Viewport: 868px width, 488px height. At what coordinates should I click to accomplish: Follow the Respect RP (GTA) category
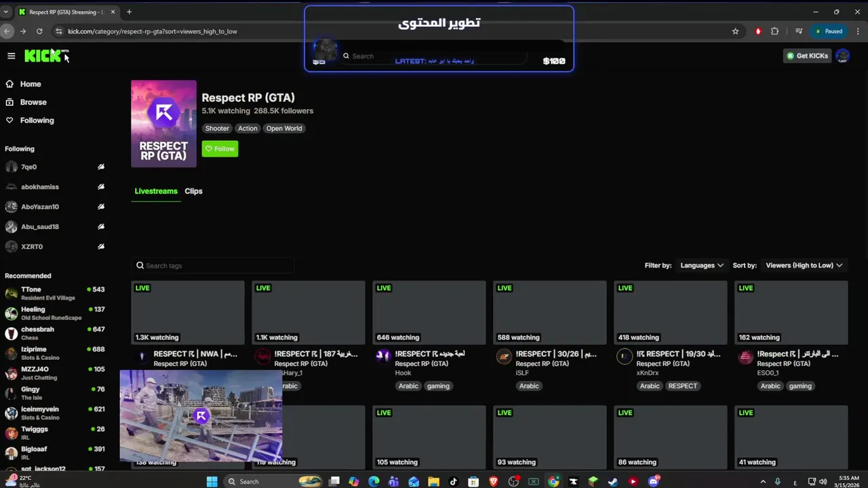point(220,149)
